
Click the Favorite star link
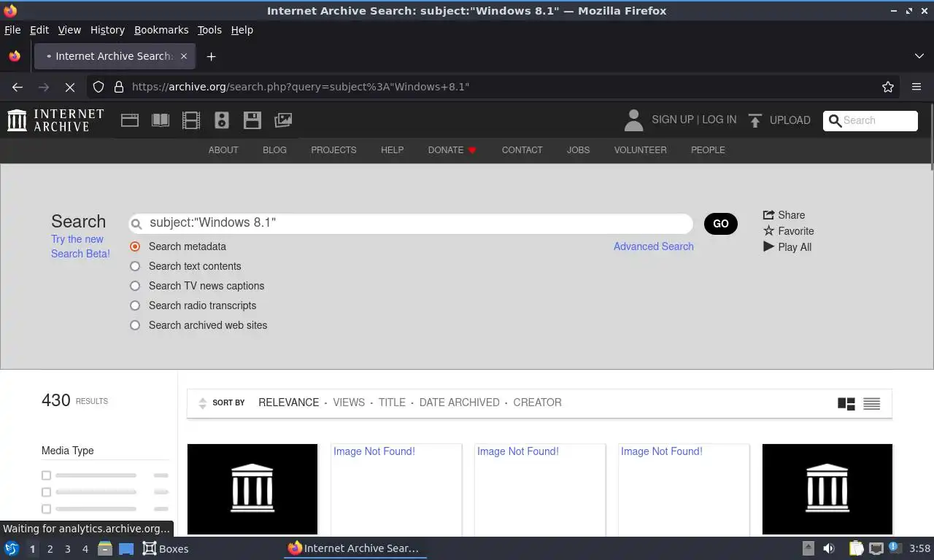(x=788, y=231)
